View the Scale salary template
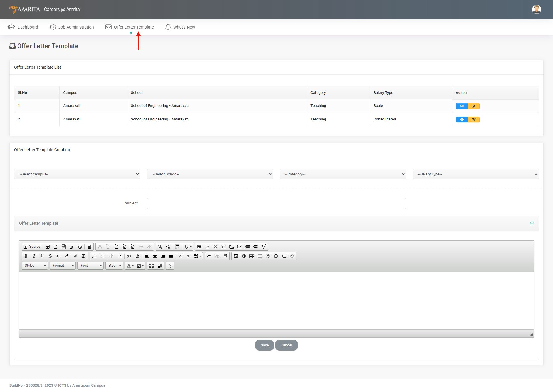The height and width of the screenshot is (392, 553). [x=462, y=106]
